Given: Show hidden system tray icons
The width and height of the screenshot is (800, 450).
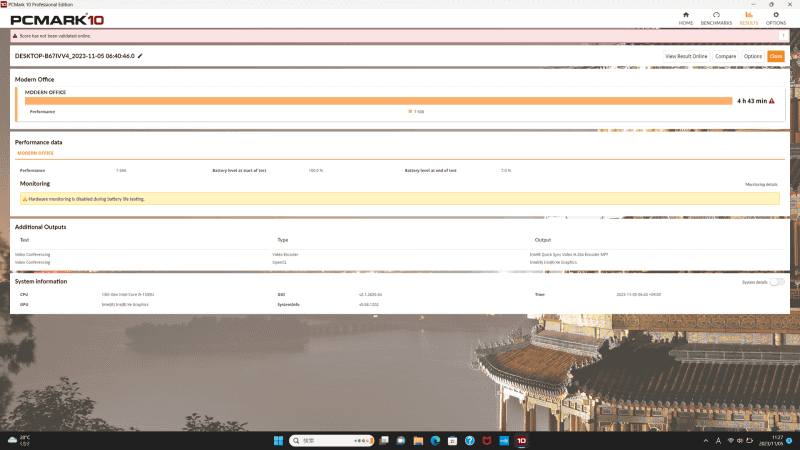Looking at the screenshot, I should (x=706, y=440).
